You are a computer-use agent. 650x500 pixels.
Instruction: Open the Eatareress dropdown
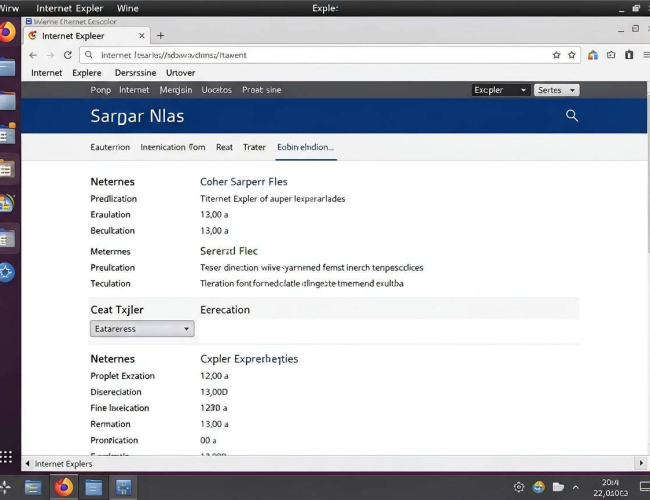point(142,329)
